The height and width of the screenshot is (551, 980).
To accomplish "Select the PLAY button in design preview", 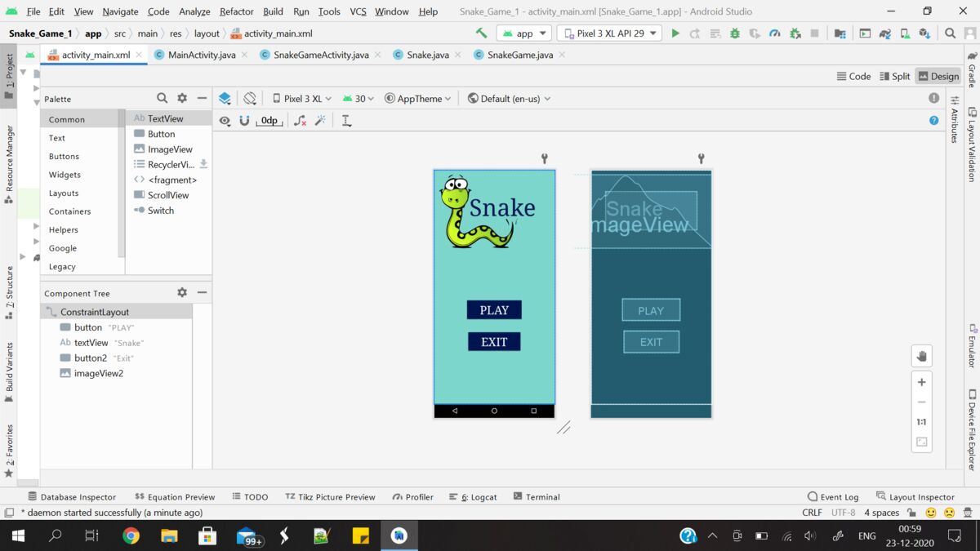I will 494,310.
